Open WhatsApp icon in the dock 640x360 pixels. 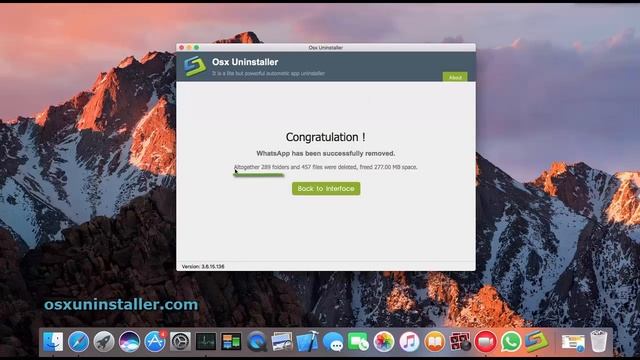coord(511,341)
